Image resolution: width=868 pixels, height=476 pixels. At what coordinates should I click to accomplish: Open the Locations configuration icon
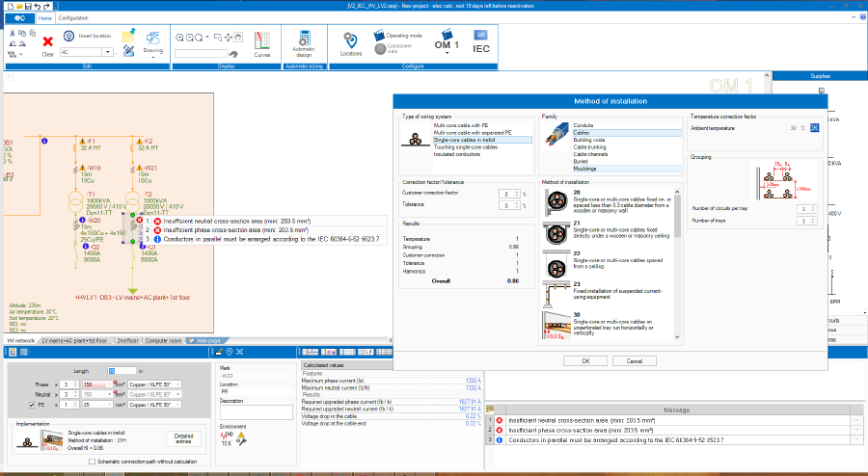(x=349, y=40)
